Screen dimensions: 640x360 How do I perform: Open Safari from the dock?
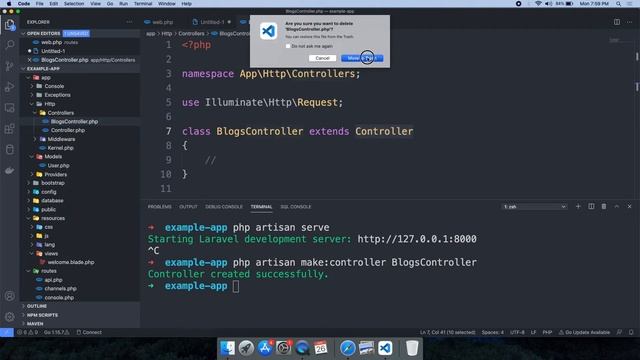(x=347, y=348)
